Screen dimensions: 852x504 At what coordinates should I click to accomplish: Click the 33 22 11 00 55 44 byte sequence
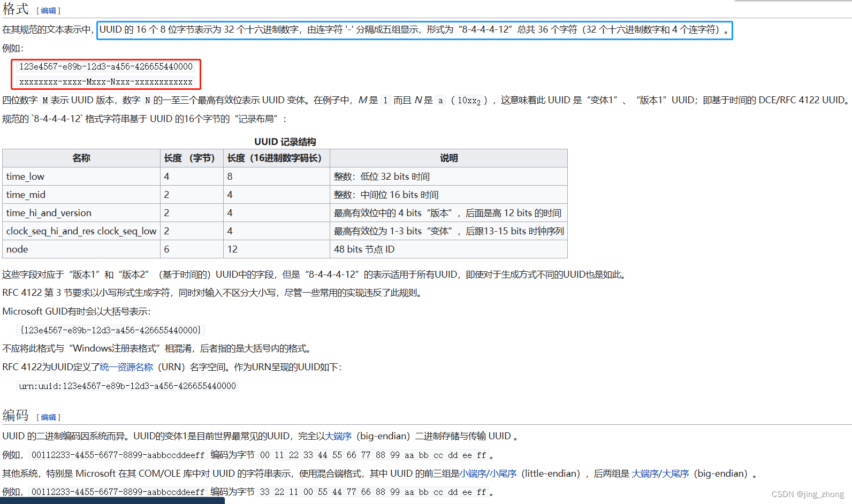(374, 492)
